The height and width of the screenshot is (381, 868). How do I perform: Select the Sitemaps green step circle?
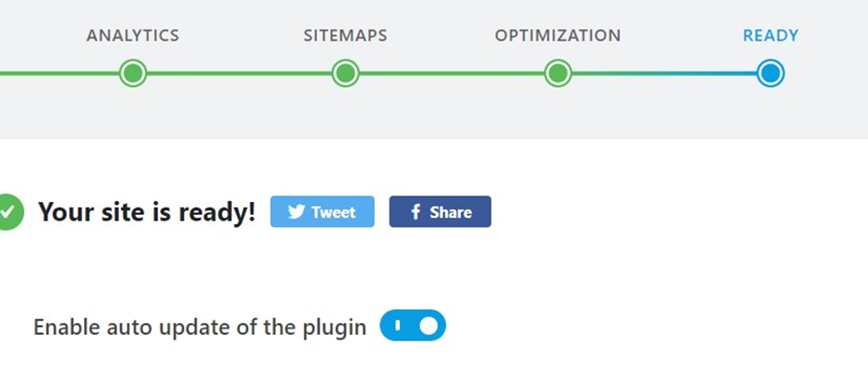(x=345, y=73)
